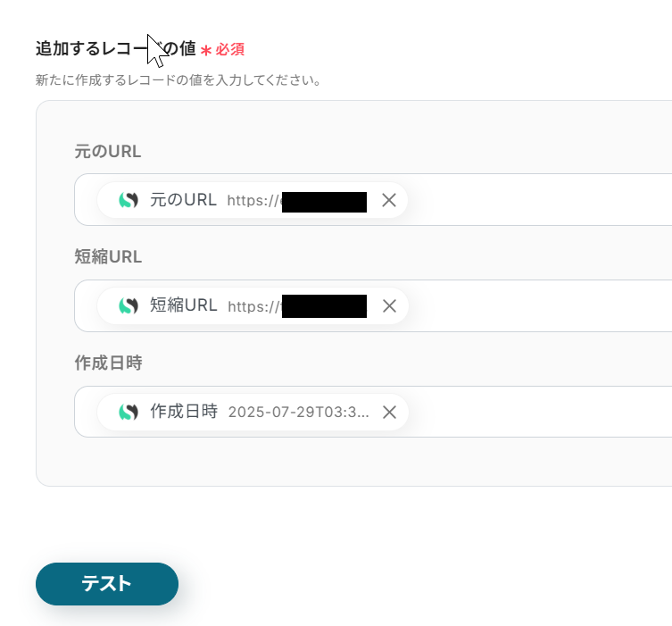Click the app icon in 元のURL chip
The image size is (672, 626).
[129, 200]
